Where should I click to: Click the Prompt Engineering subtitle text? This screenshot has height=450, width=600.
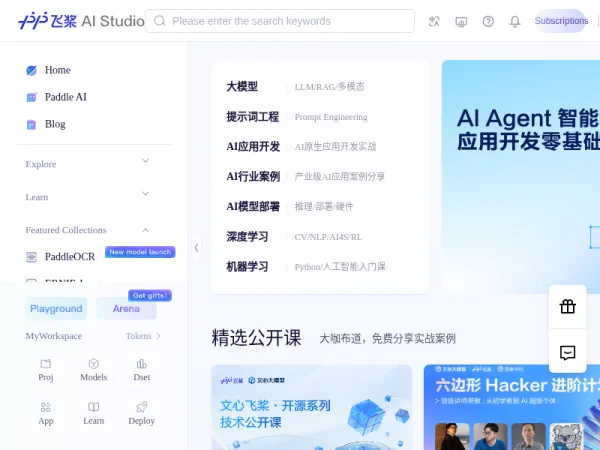coord(331,117)
